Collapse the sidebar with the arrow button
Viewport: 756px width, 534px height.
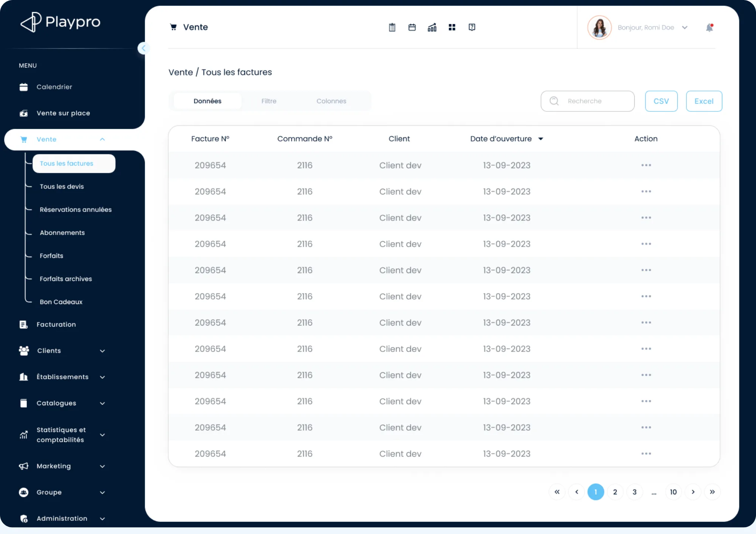click(x=143, y=48)
